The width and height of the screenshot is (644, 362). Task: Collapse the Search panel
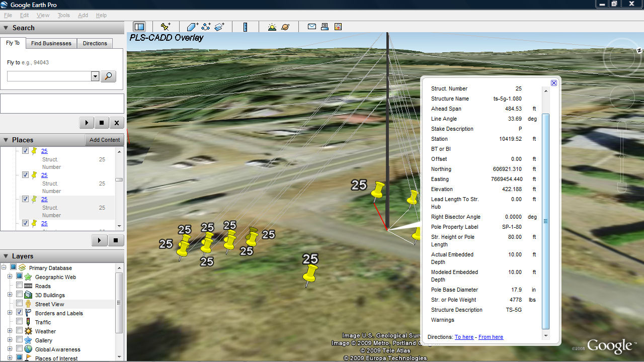click(6, 28)
